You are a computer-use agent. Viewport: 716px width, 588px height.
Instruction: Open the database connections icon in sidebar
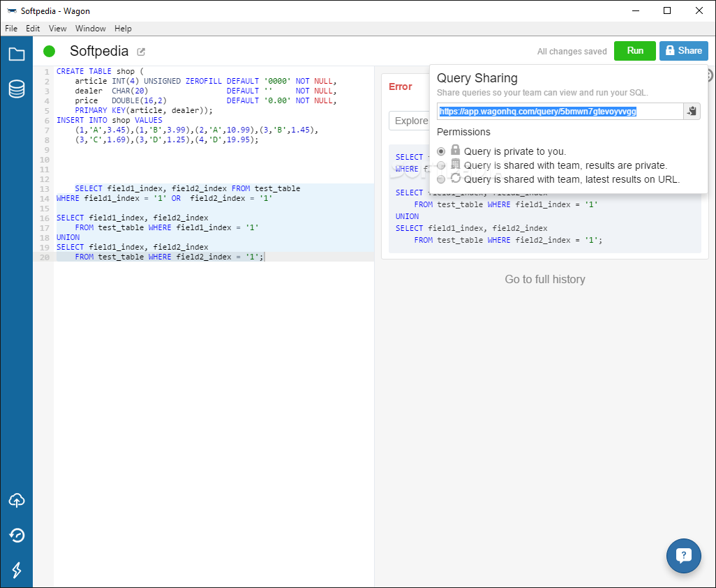coord(17,89)
